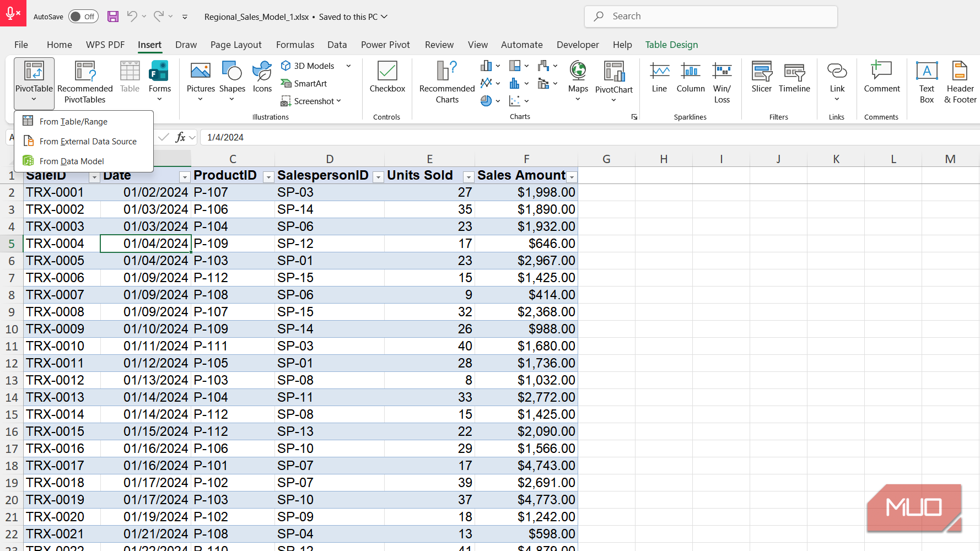Open the Screenshot tool

pos(311,101)
